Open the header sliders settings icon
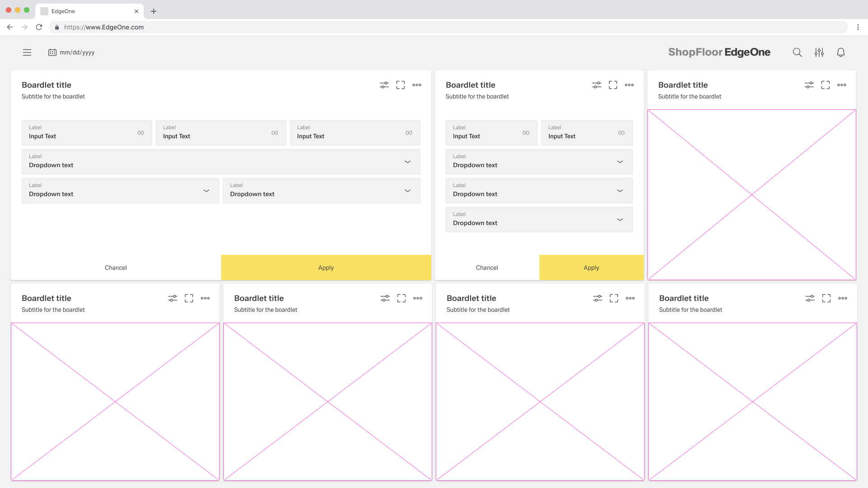The width and height of the screenshot is (868, 488). 819,52
